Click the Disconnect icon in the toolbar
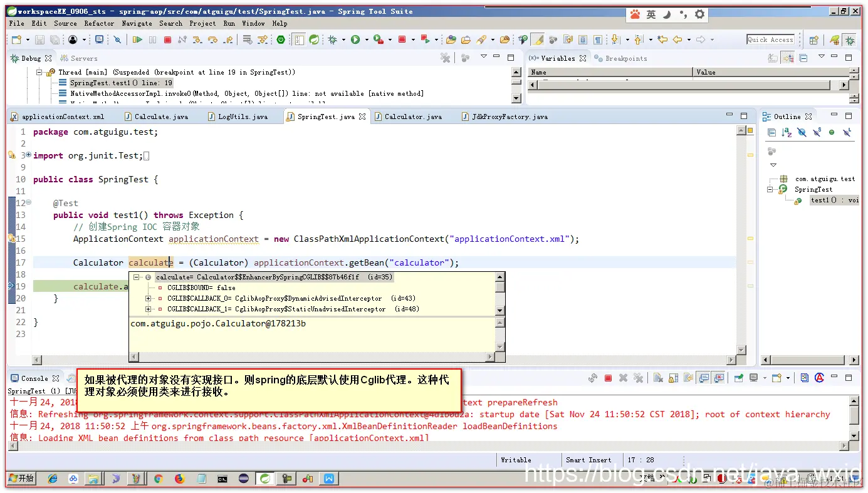 click(x=182, y=39)
